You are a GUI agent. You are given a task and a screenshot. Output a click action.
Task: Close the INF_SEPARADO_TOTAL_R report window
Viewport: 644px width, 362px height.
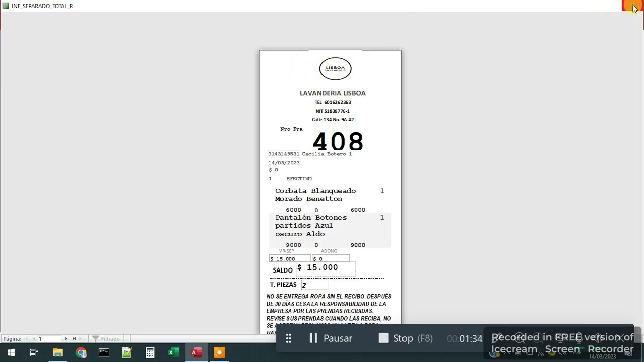(x=632, y=6)
